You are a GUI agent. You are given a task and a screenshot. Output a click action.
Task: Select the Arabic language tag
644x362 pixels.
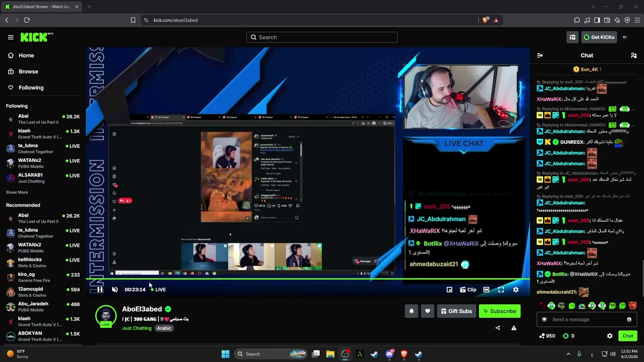tap(164, 328)
